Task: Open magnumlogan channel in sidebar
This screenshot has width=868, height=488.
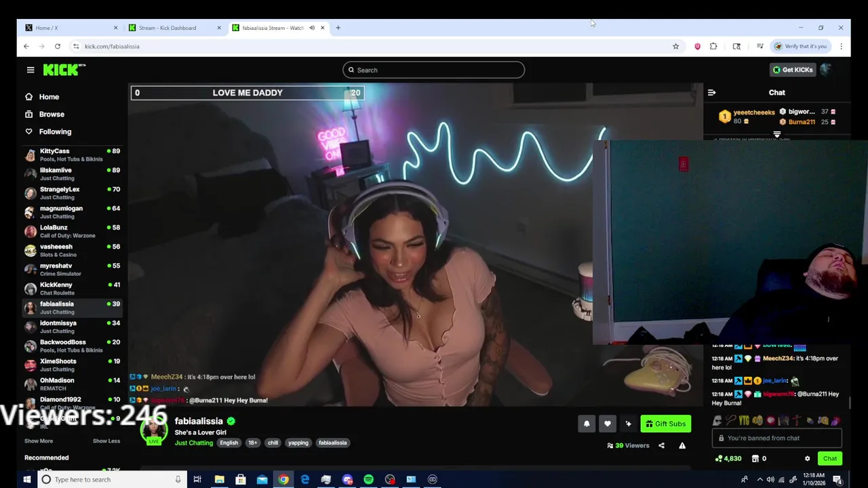Action: [x=72, y=212]
